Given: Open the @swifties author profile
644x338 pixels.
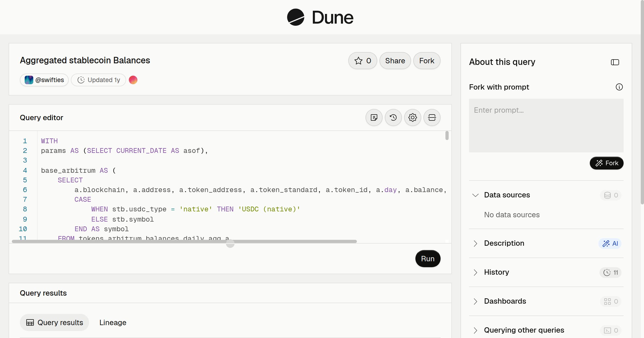Looking at the screenshot, I should point(44,80).
